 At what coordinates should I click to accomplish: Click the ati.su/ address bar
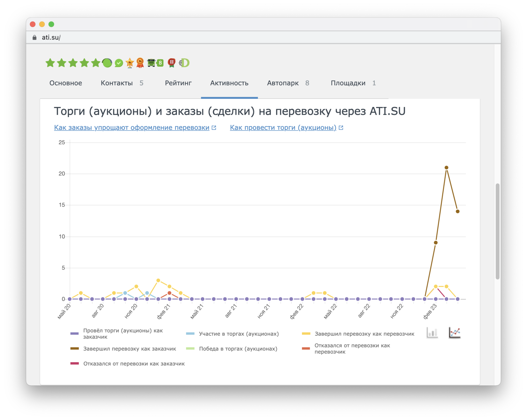tap(263, 37)
